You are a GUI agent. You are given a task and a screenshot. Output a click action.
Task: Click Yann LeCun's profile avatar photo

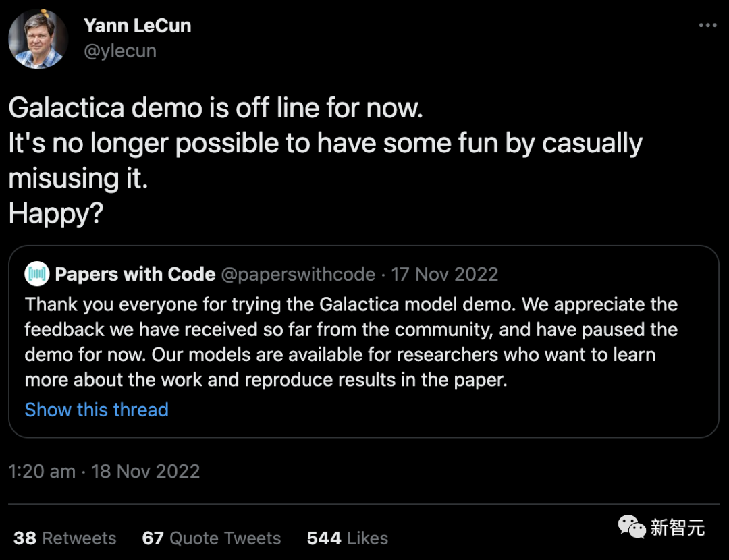click(38, 39)
